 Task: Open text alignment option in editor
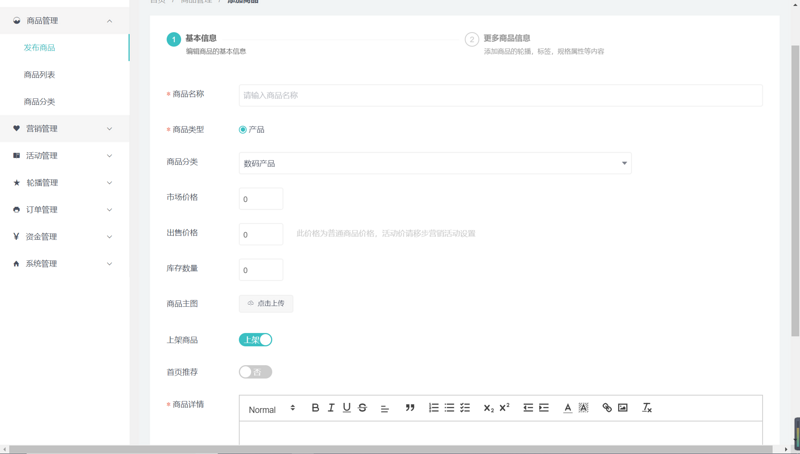pos(385,409)
